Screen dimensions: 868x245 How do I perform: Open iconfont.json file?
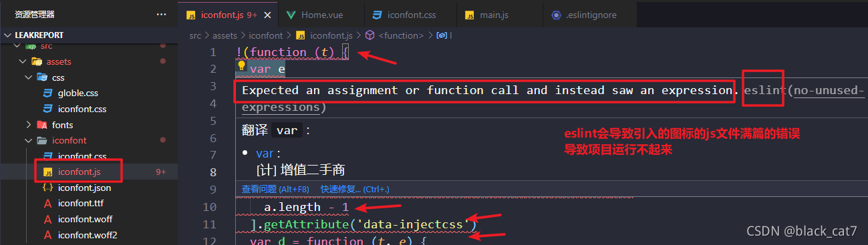[84, 188]
